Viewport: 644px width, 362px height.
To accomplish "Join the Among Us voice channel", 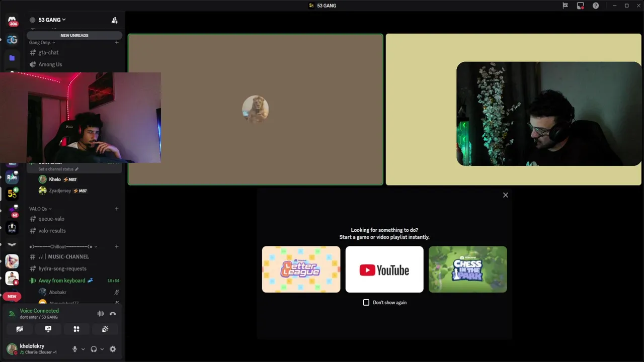I will (74, 64).
